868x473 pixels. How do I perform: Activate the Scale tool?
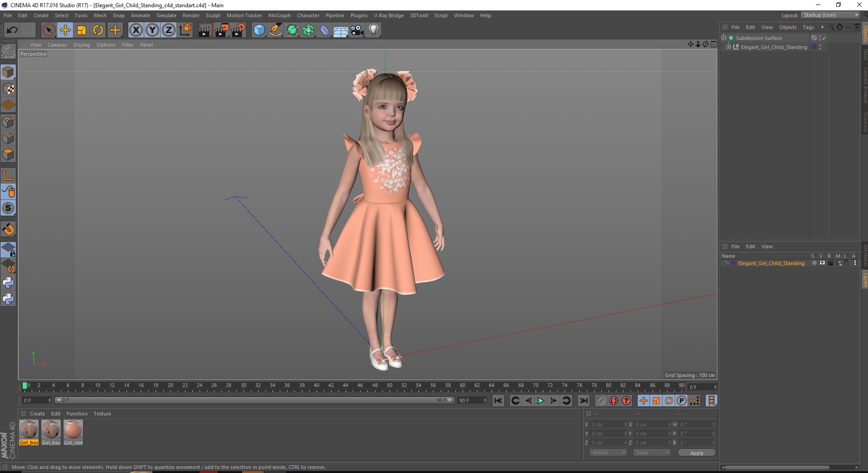click(x=82, y=30)
